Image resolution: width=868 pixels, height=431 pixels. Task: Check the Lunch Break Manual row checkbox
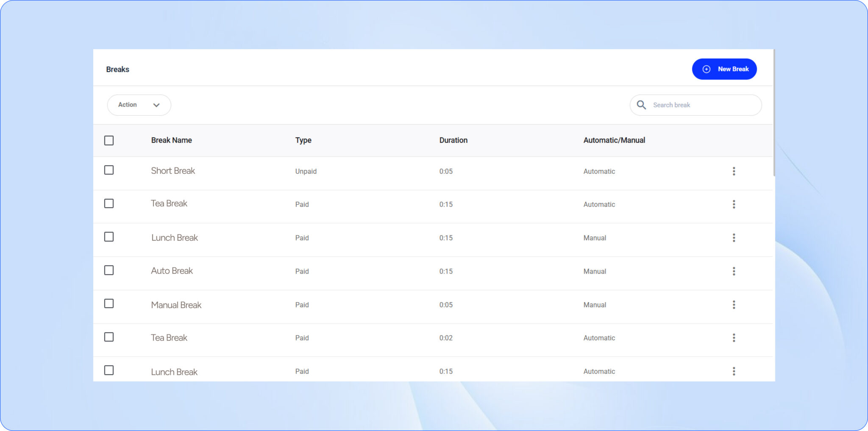point(109,236)
